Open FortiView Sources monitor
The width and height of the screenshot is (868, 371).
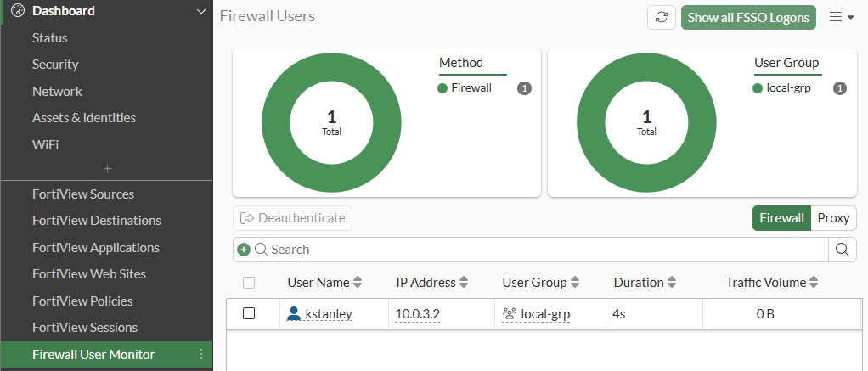click(x=83, y=194)
